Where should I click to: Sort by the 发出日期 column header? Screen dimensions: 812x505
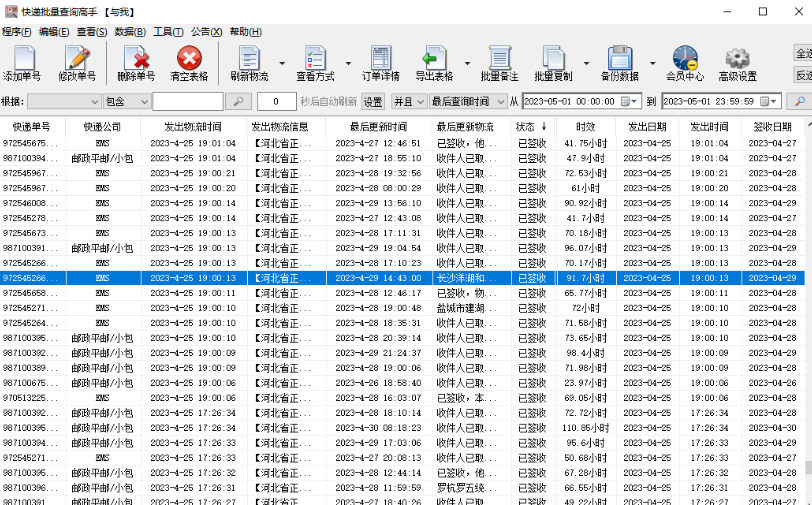(647, 126)
